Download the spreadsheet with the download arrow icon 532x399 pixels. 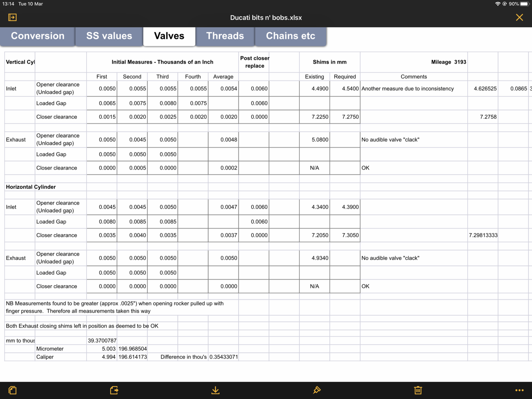(x=215, y=390)
